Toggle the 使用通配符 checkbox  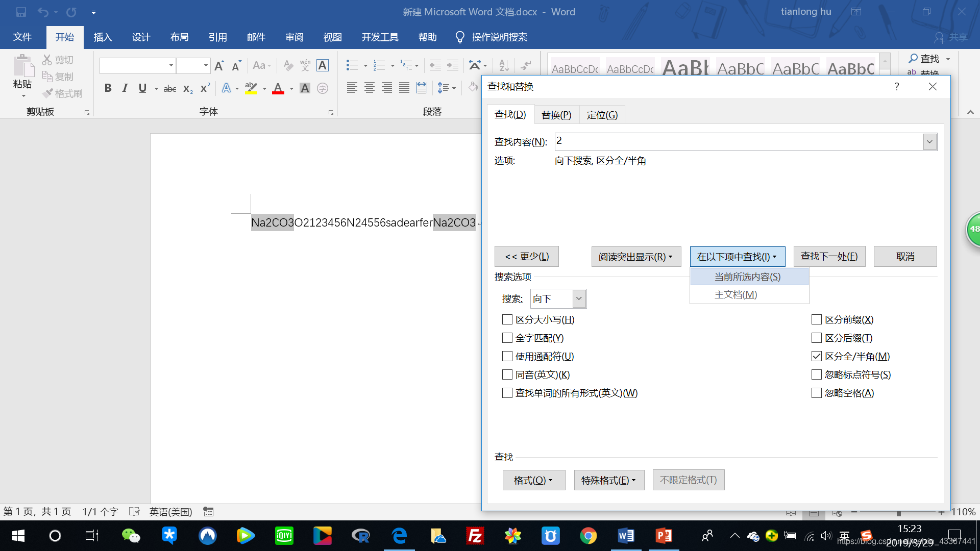[x=507, y=357]
